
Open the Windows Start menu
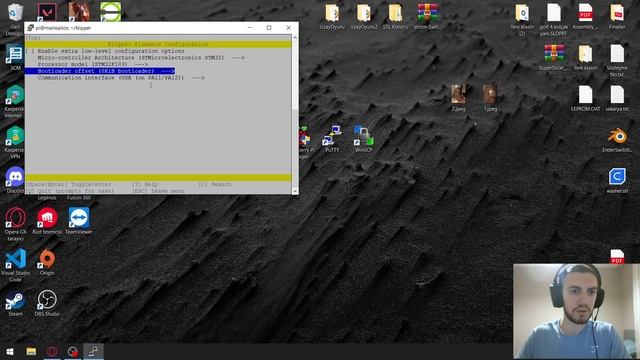coord(10,351)
